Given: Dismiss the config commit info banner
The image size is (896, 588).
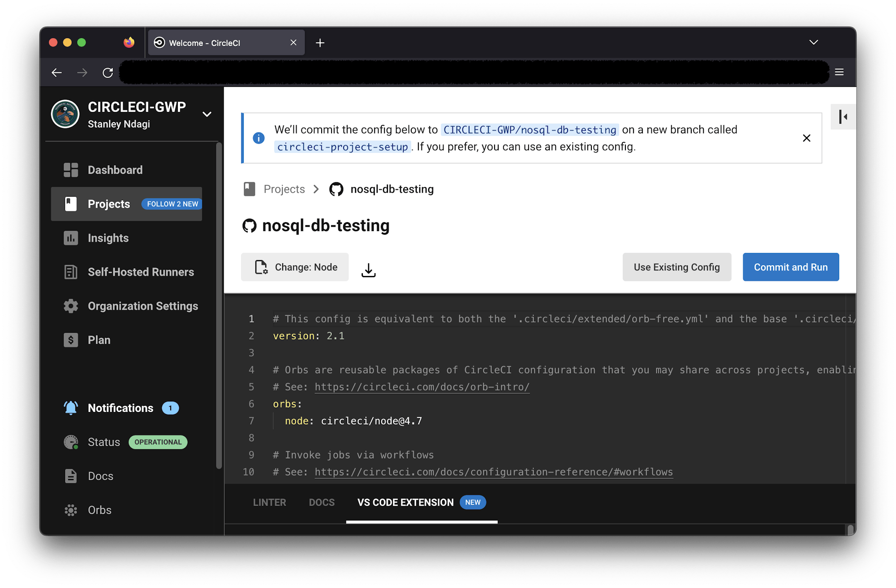Looking at the screenshot, I should pyautogui.click(x=807, y=138).
